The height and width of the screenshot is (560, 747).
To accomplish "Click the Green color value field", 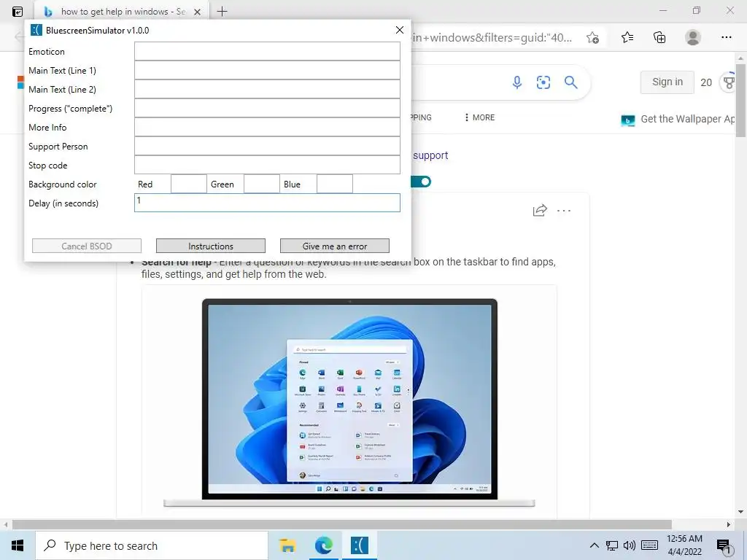I will 262,184.
